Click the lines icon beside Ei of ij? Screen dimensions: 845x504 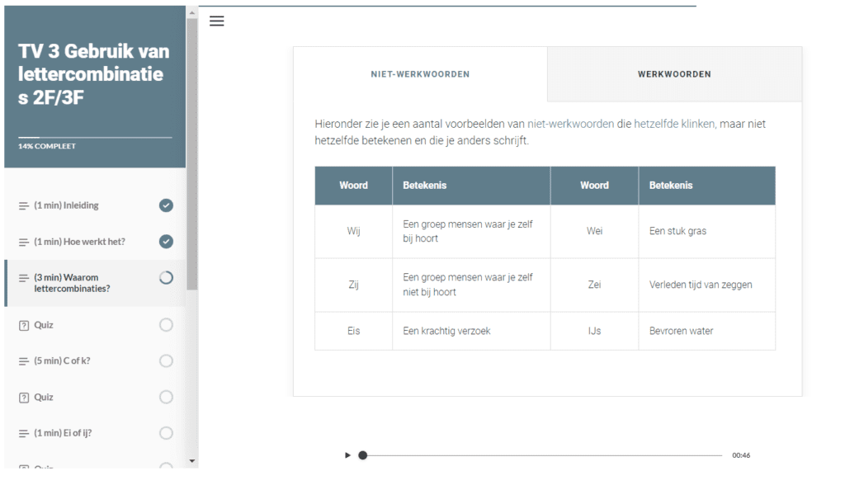(x=24, y=433)
